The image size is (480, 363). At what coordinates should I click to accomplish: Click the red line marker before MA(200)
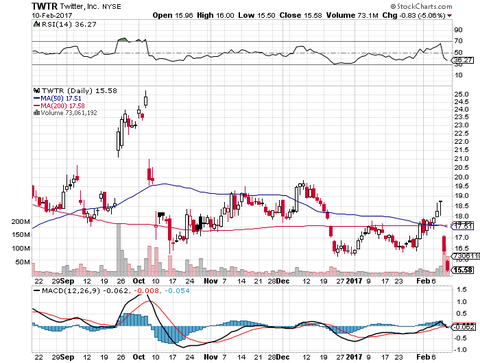(36, 106)
